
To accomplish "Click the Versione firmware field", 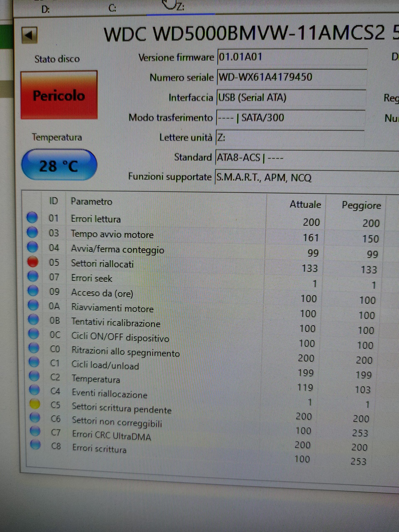I will point(292,57).
